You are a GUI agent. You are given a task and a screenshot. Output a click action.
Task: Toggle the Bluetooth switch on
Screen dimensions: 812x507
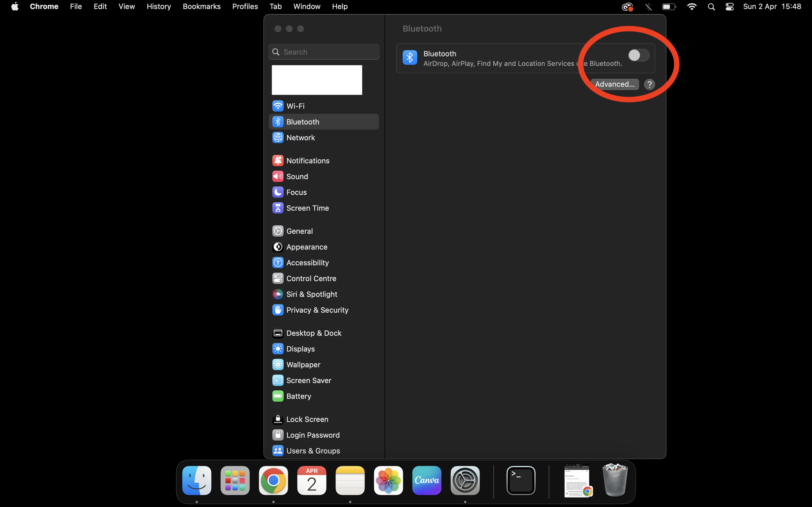(x=638, y=55)
